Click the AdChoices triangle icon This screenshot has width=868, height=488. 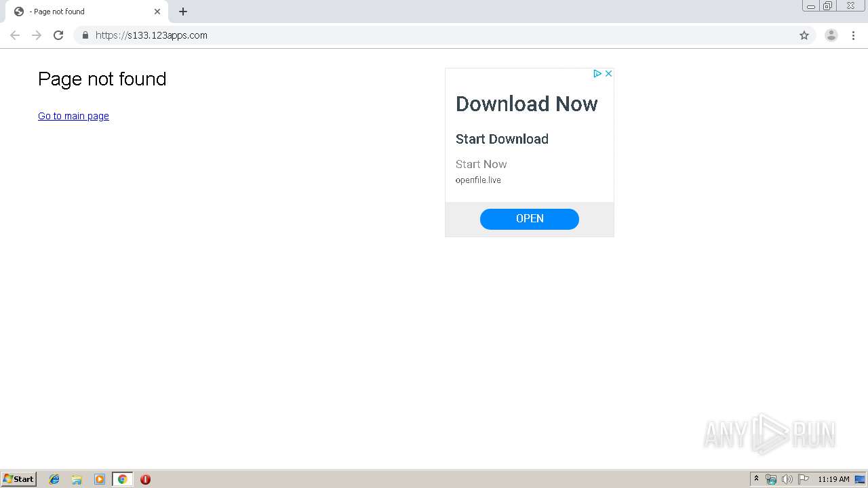click(597, 73)
